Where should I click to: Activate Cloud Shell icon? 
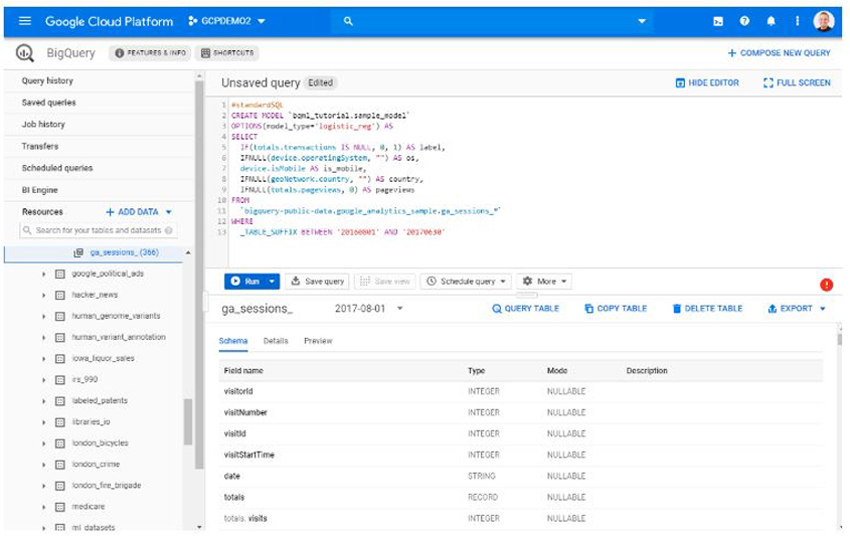point(718,21)
